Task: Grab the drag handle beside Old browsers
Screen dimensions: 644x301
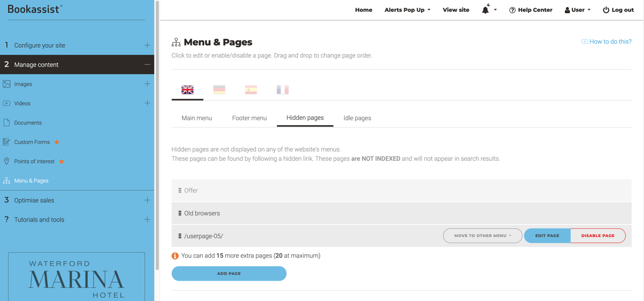Action: tap(180, 213)
